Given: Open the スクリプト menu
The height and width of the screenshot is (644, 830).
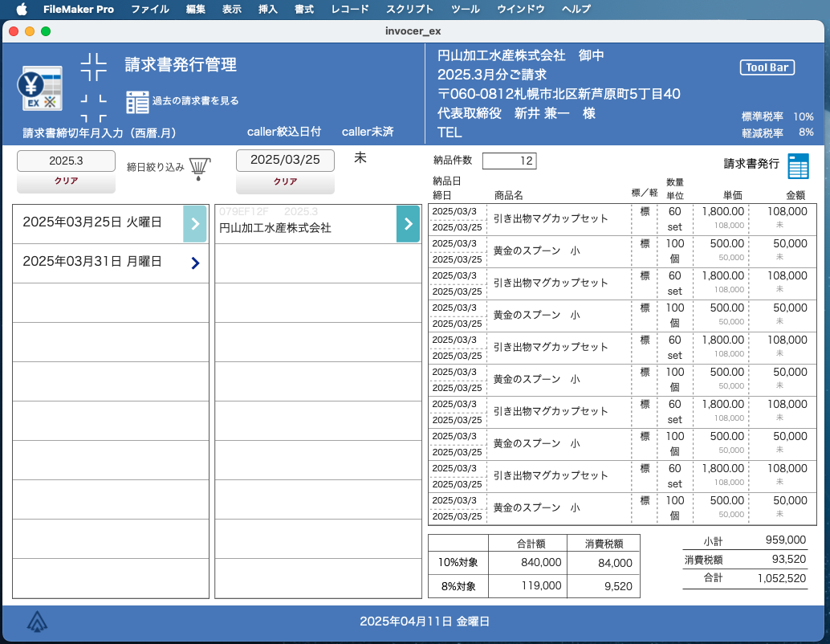Looking at the screenshot, I should click(409, 10).
